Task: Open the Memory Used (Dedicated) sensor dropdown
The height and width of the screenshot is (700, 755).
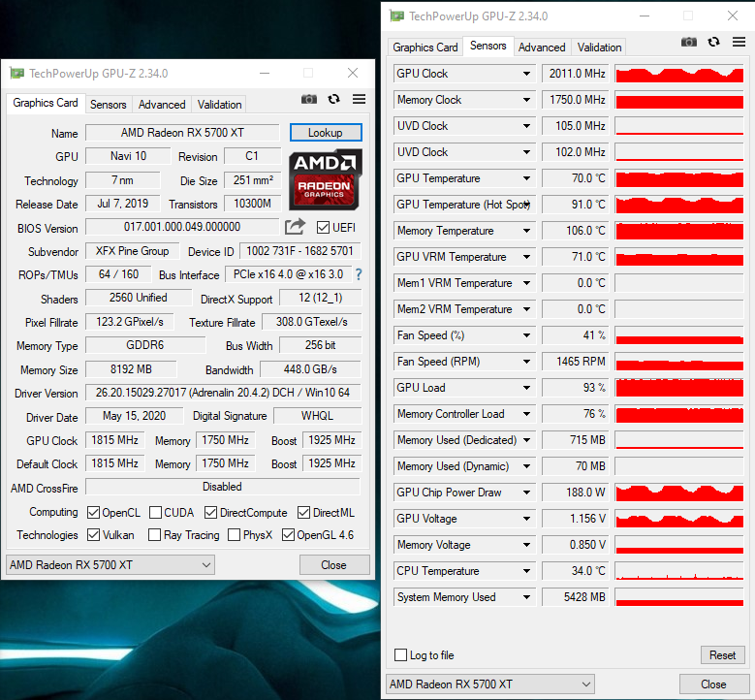Action: (527, 440)
